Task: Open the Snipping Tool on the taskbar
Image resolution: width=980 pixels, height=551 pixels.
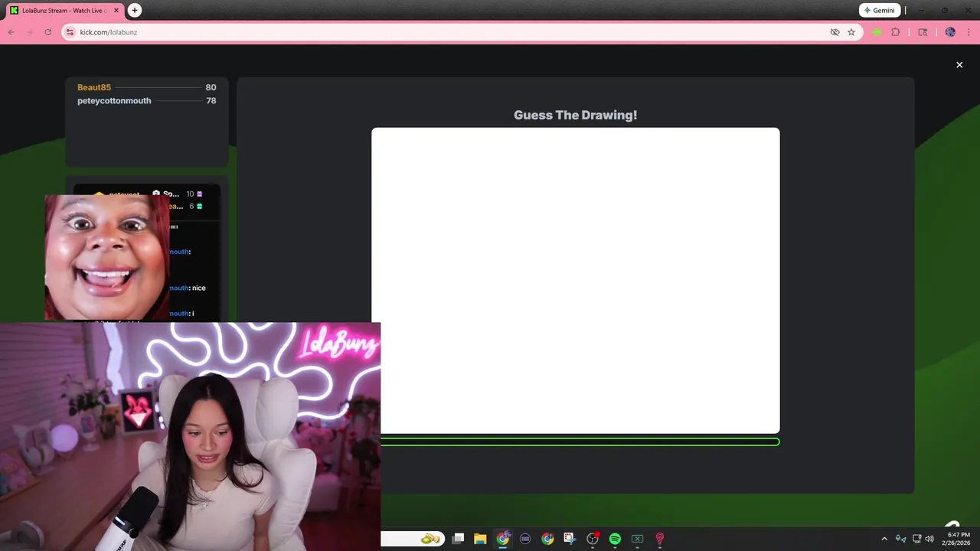Action: point(570,539)
